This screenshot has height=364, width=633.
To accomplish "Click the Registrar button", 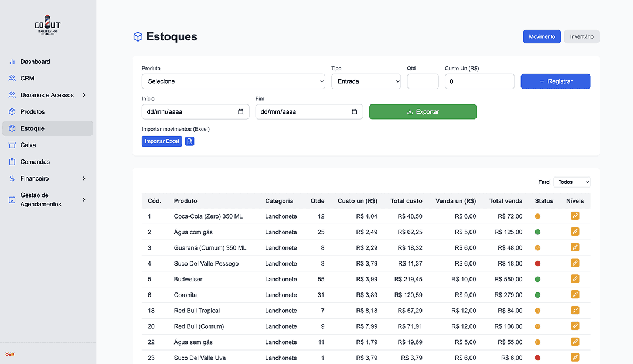I will (556, 81).
